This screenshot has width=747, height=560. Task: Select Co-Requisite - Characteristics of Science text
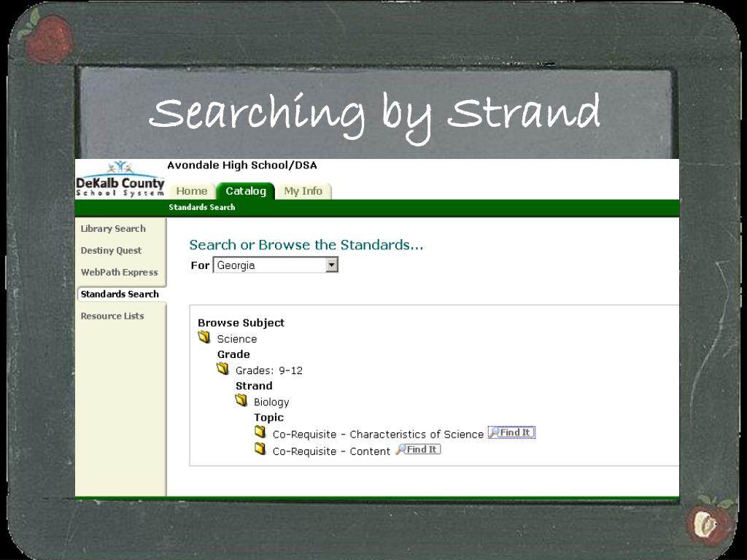(379, 435)
